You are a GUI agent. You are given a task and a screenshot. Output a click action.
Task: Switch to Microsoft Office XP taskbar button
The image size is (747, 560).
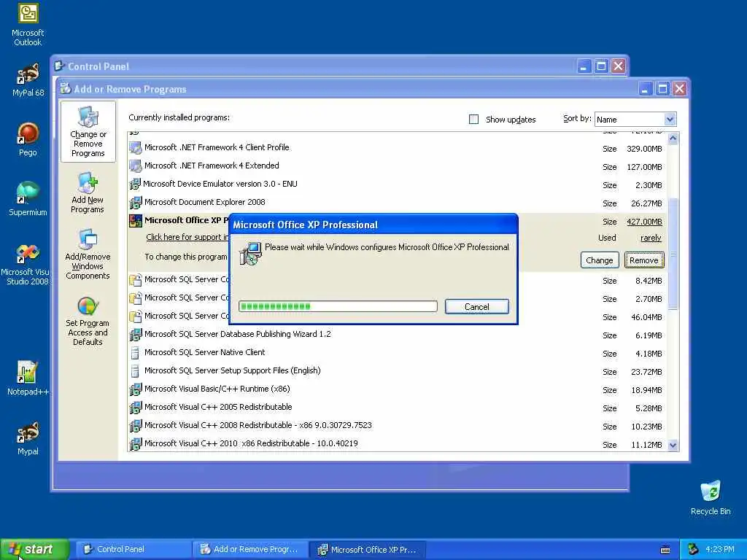click(x=368, y=549)
